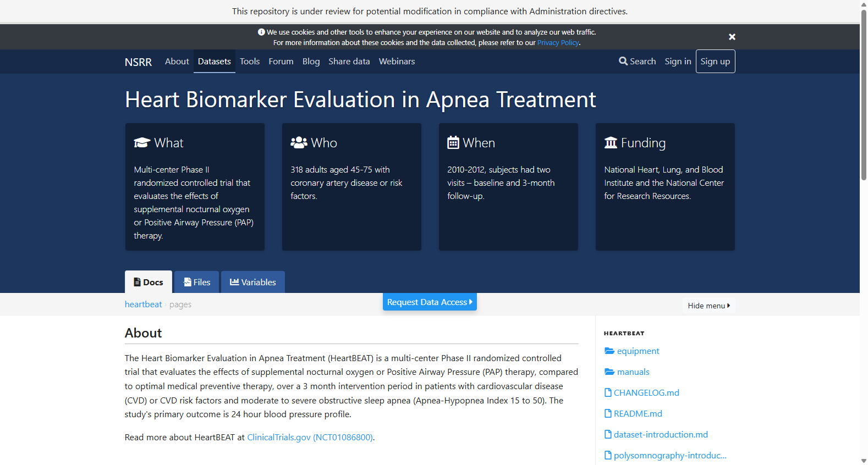Click the Variables chart icon
This screenshot has height=465, width=868.
[x=234, y=282]
